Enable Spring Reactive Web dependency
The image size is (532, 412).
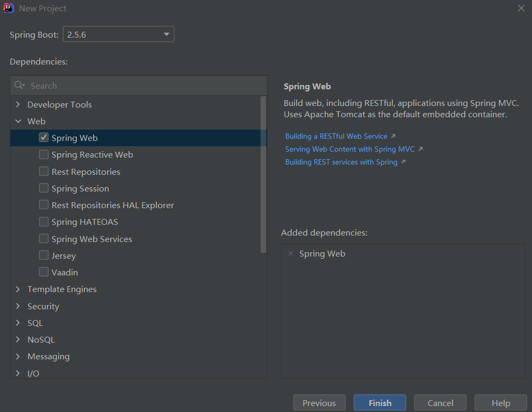point(44,154)
